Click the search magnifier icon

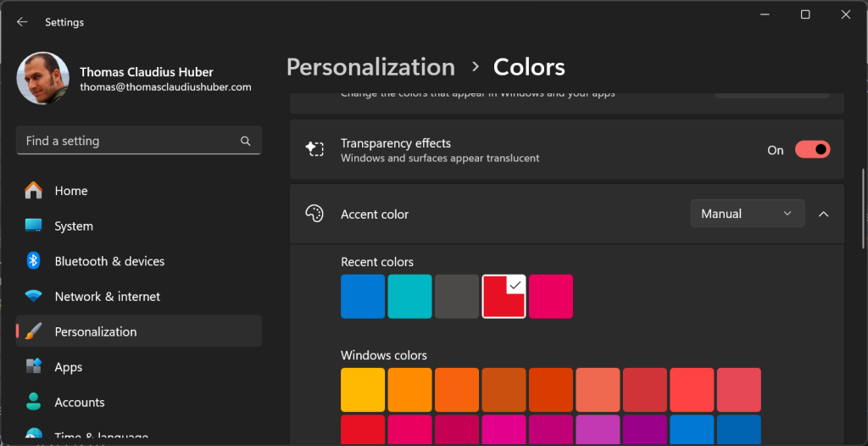click(x=246, y=141)
